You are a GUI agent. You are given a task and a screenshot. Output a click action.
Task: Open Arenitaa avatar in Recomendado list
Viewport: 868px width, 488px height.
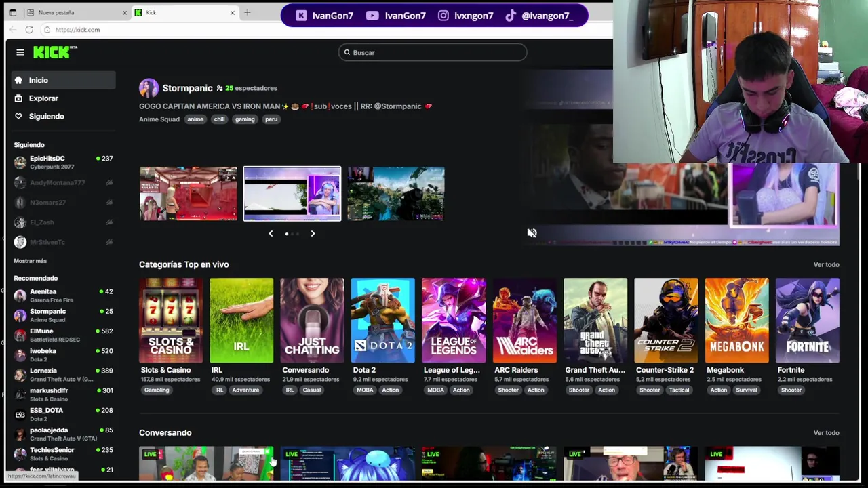click(x=20, y=296)
